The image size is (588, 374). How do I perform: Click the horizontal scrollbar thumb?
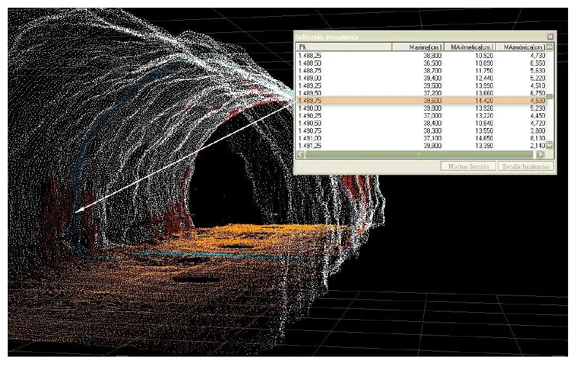click(418, 154)
